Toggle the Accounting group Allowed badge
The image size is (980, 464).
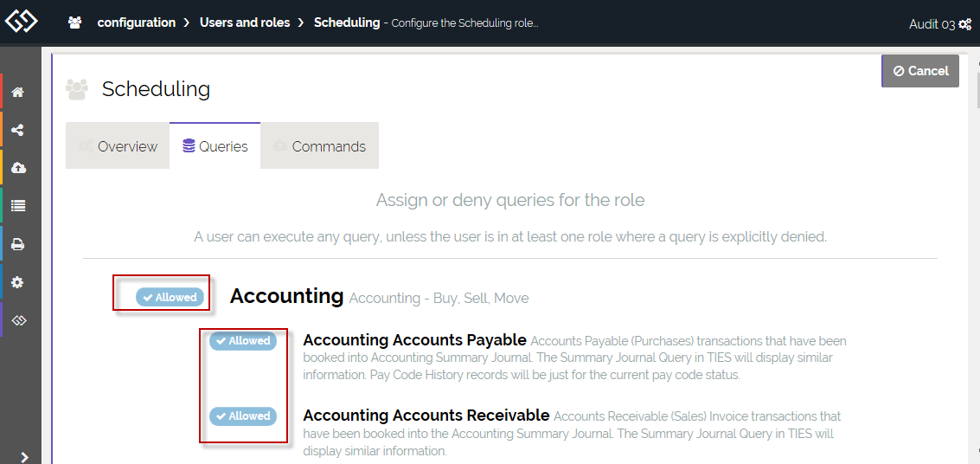point(170,298)
